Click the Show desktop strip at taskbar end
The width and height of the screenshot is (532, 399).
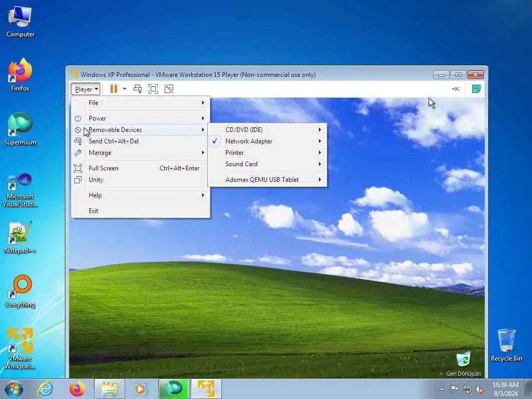(x=528, y=389)
